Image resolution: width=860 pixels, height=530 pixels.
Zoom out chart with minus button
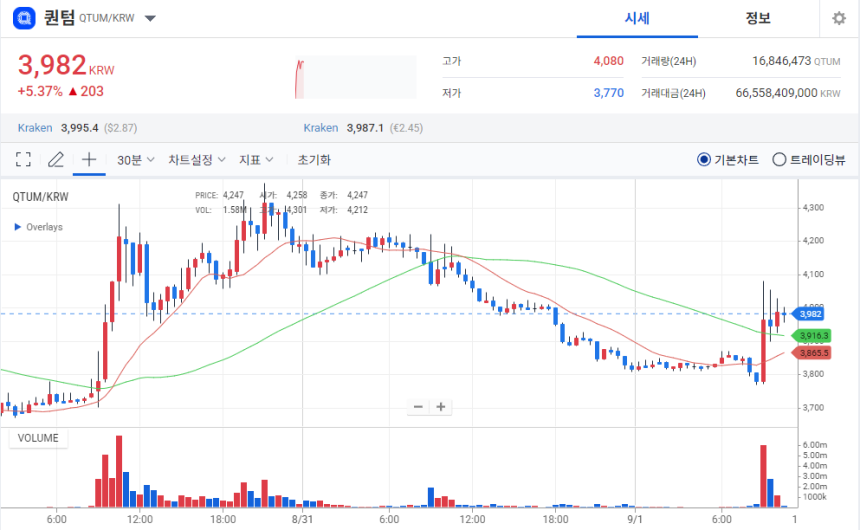[418, 407]
